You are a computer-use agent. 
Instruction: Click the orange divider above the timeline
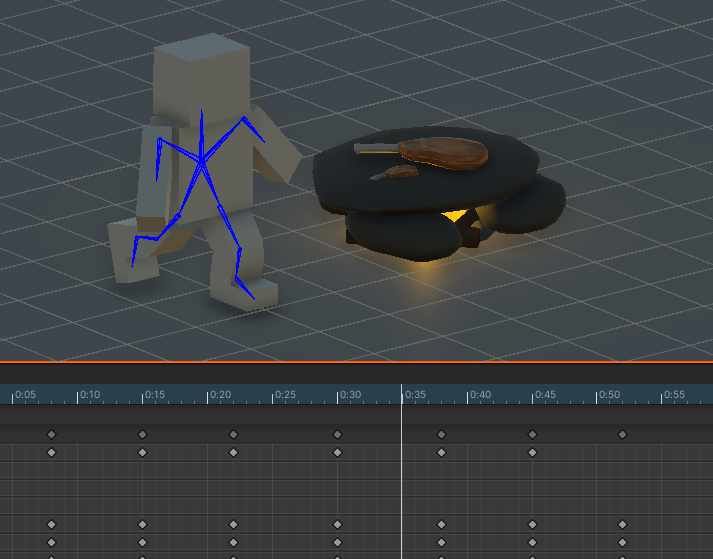(356, 361)
